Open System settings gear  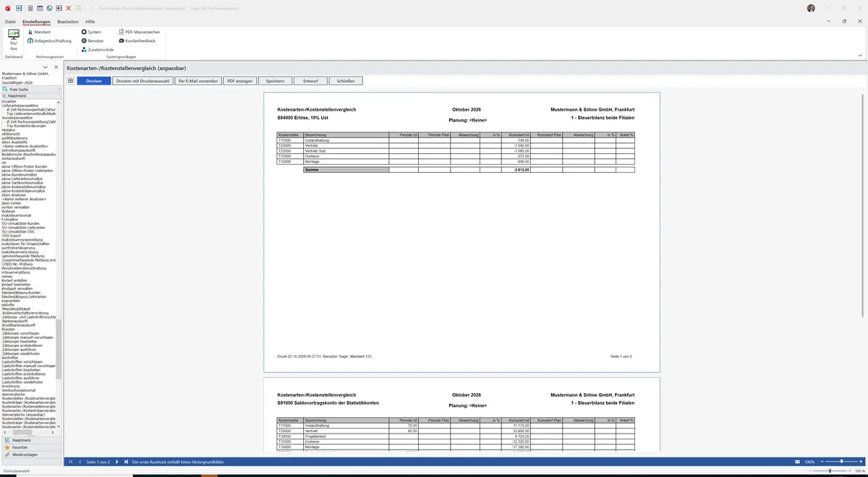91,32
